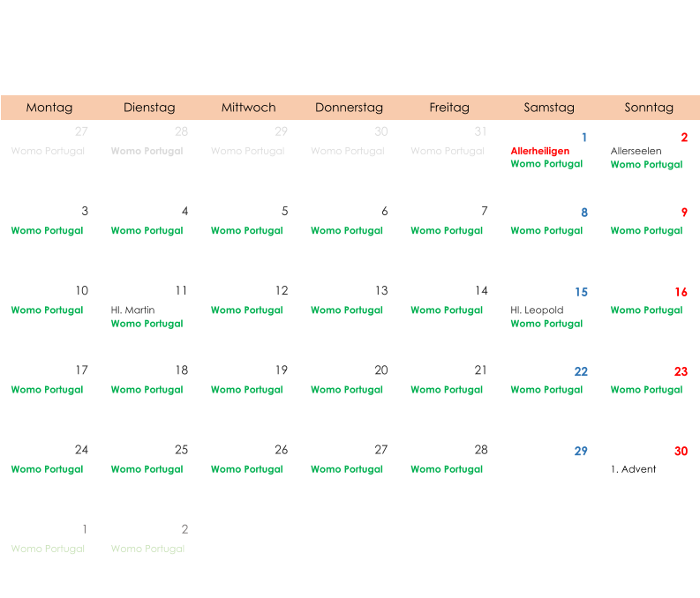
Task: Select the Donnerstag weekday header
Action: pyautogui.click(x=349, y=108)
